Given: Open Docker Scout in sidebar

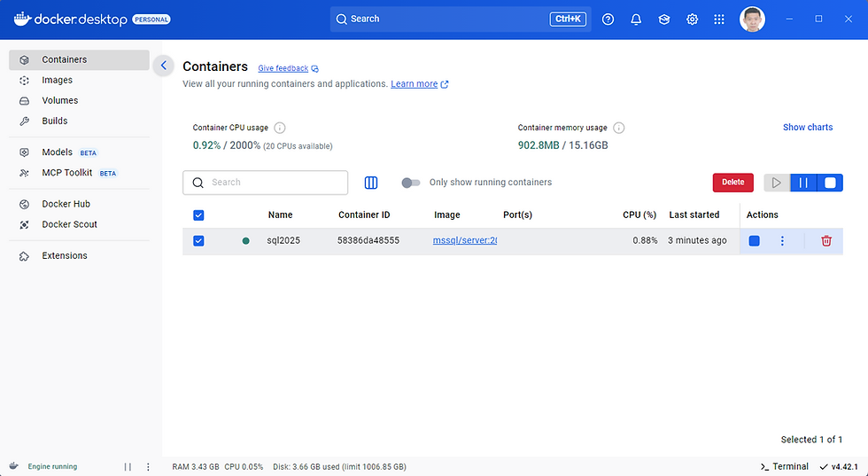Looking at the screenshot, I should (x=79, y=224).
